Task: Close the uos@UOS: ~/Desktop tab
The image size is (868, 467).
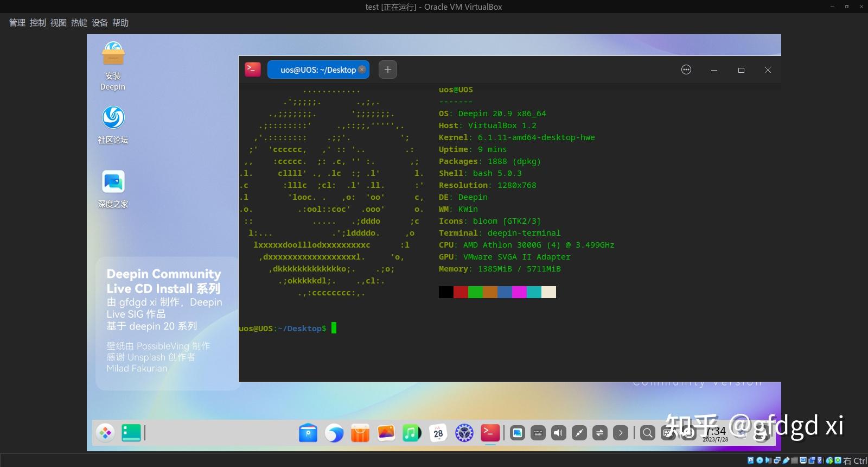Action: coord(362,70)
